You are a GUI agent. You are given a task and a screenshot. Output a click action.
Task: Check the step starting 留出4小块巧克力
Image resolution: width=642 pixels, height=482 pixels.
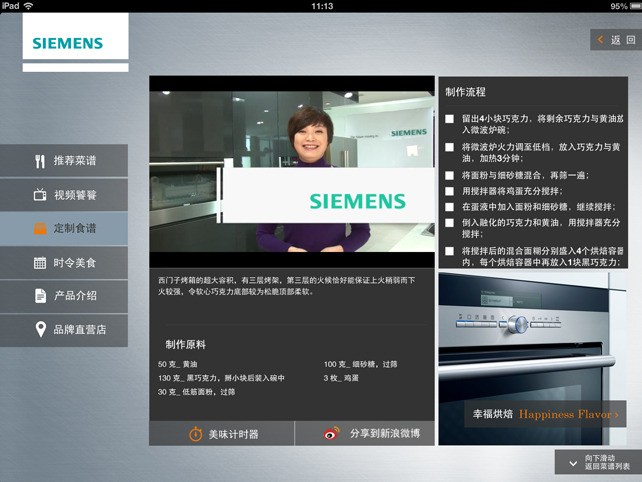(450, 119)
